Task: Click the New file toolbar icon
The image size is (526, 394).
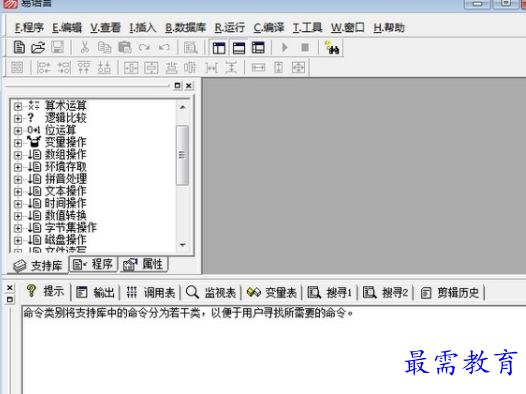Action: pos(19,47)
